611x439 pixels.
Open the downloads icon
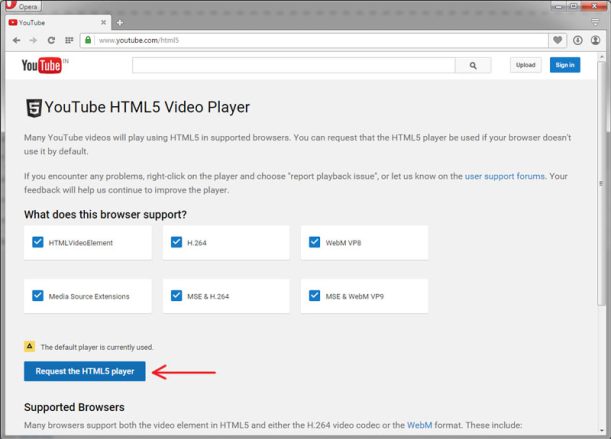(x=577, y=40)
